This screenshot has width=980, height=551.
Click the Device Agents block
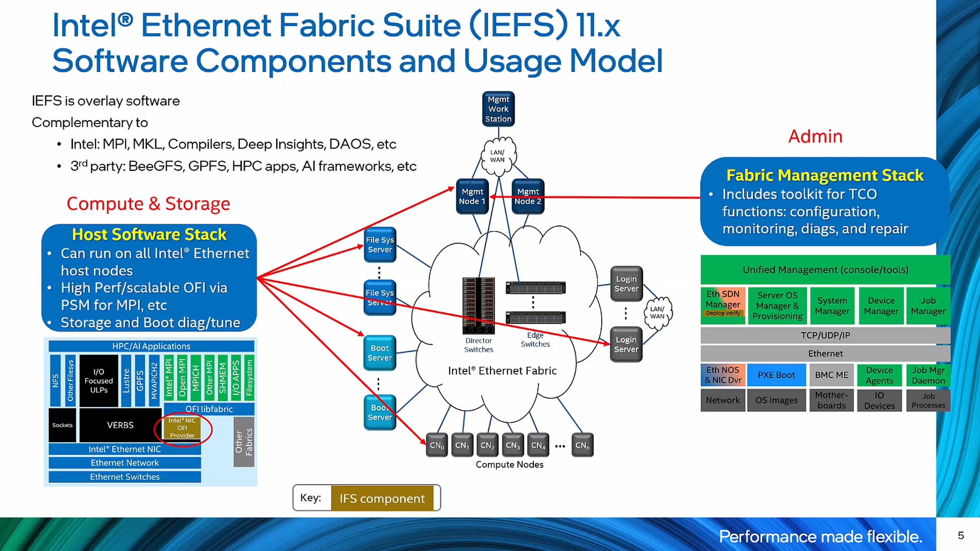880,375
